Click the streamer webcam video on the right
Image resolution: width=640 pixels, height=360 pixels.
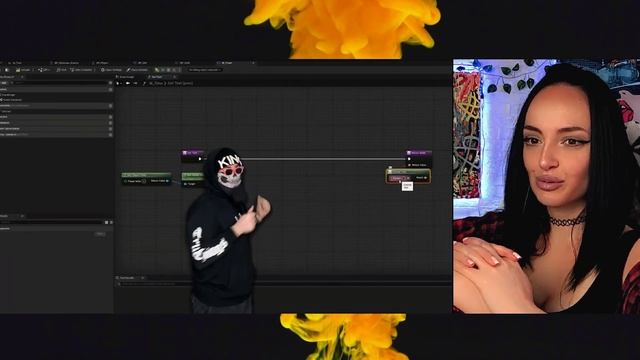[546, 186]
